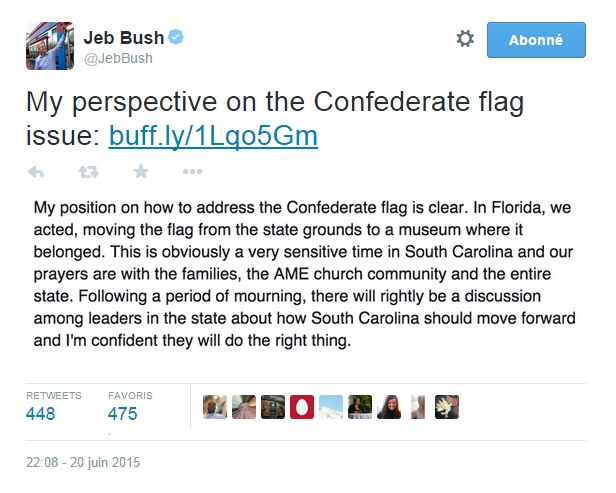Open the Jeb Bush display name
Viewport: 616px width, 493px height.
click(123, 38)
